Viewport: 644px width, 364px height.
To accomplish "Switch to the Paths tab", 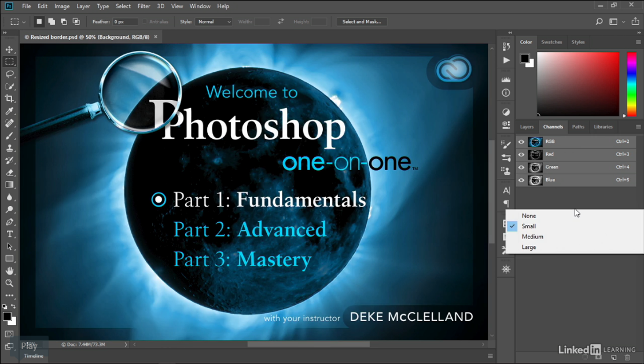I will tap(578, 127).
